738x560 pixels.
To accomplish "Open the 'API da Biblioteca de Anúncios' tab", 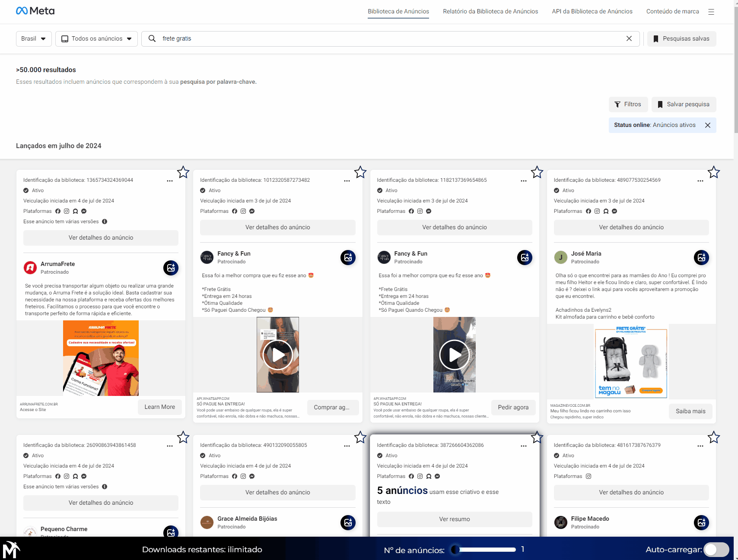I will pos(592,11).
